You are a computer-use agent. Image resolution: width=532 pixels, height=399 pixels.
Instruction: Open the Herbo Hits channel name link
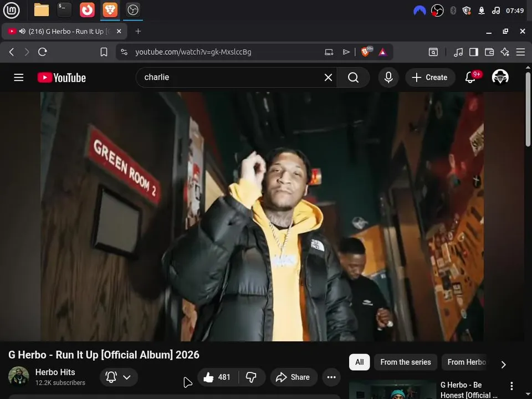[55, 372]
